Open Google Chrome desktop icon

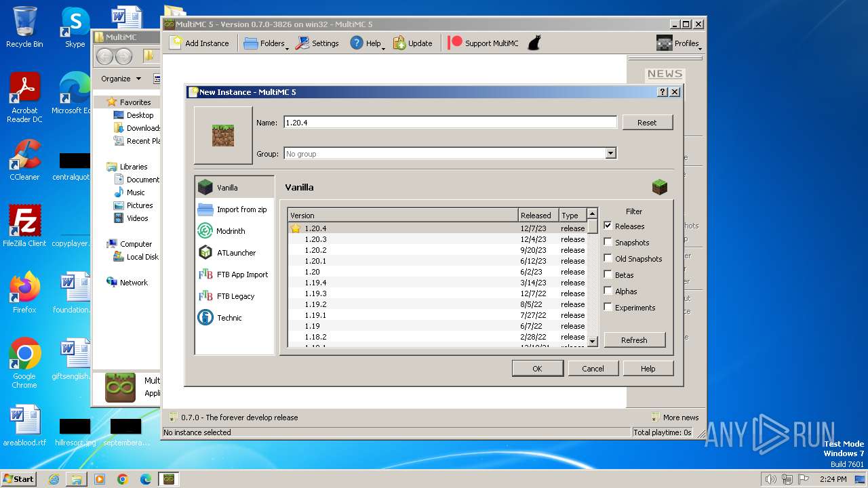click(24, 363)
